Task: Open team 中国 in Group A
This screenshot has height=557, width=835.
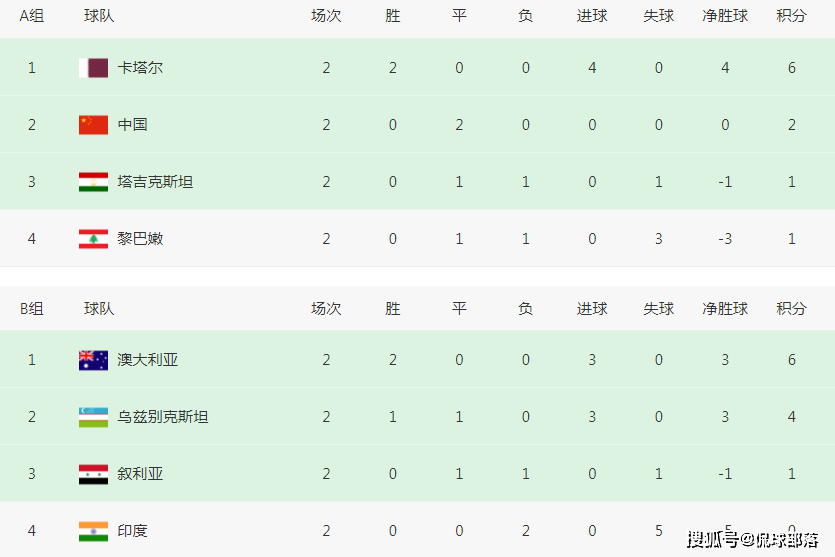Action: tap(133, 125)
